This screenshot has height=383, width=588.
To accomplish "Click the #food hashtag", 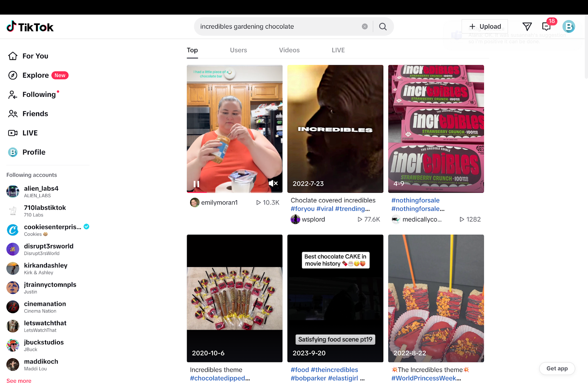I will coord(300,370).
